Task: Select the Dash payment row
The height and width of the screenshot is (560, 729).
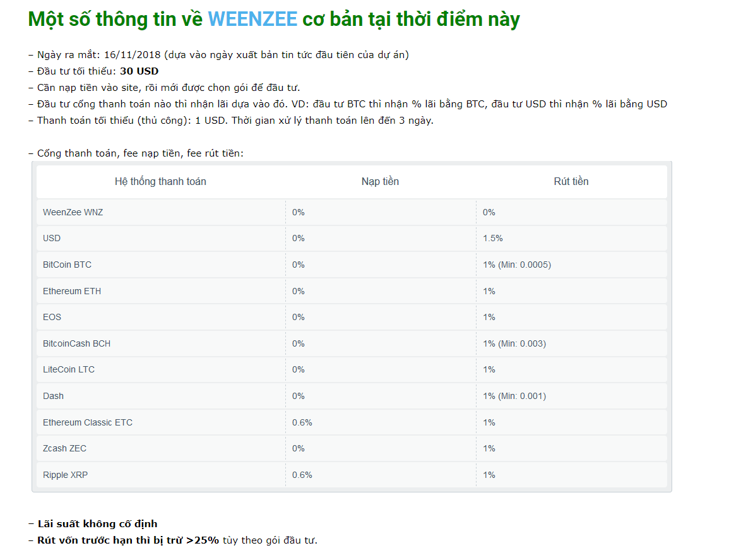Action: pyautogui.click(x=53, y=396)
